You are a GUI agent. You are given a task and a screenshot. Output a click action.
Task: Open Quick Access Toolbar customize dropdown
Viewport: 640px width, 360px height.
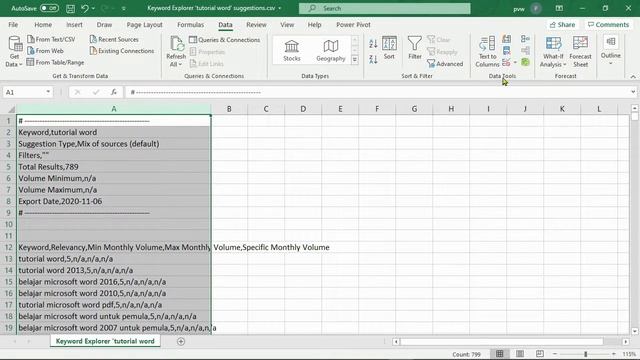click(x=124, y=8)
